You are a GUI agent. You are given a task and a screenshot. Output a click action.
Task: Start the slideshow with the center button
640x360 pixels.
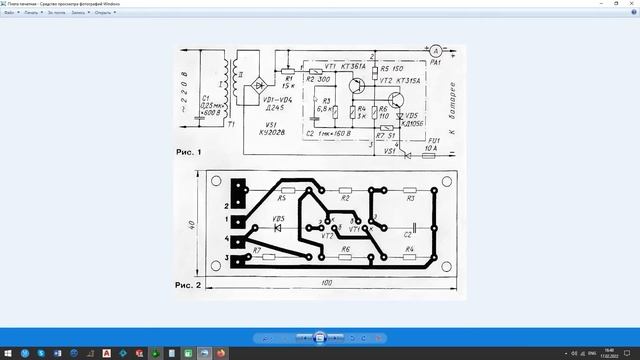320,338
